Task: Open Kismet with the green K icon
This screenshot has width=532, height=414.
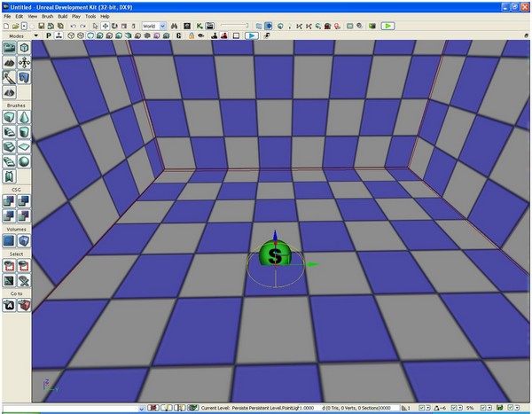Action: [x=199, y=26]
